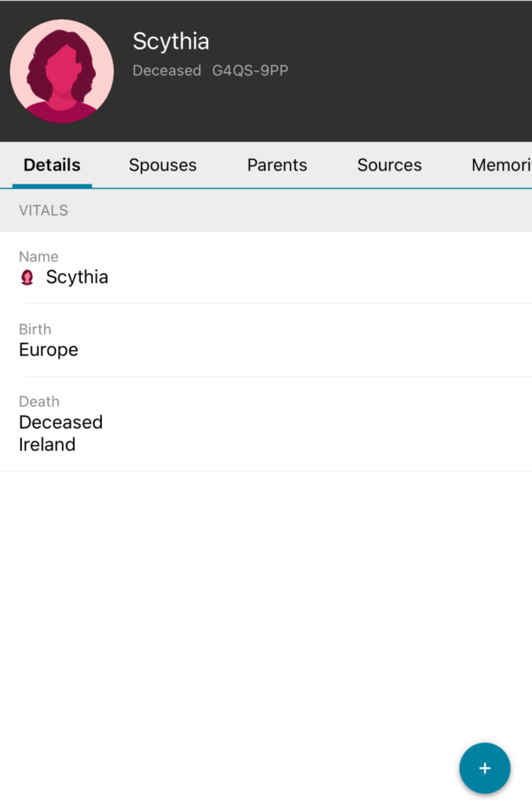Viewport: 532px width, 804px height.
Task: Tap the Name field label
Action: [38, 257]
